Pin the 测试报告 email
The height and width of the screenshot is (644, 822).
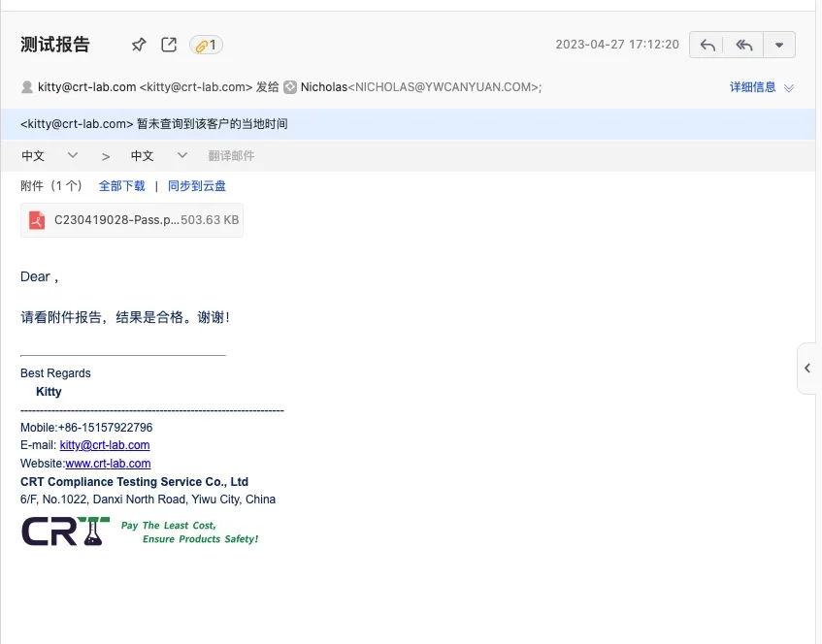pos(139,45)
